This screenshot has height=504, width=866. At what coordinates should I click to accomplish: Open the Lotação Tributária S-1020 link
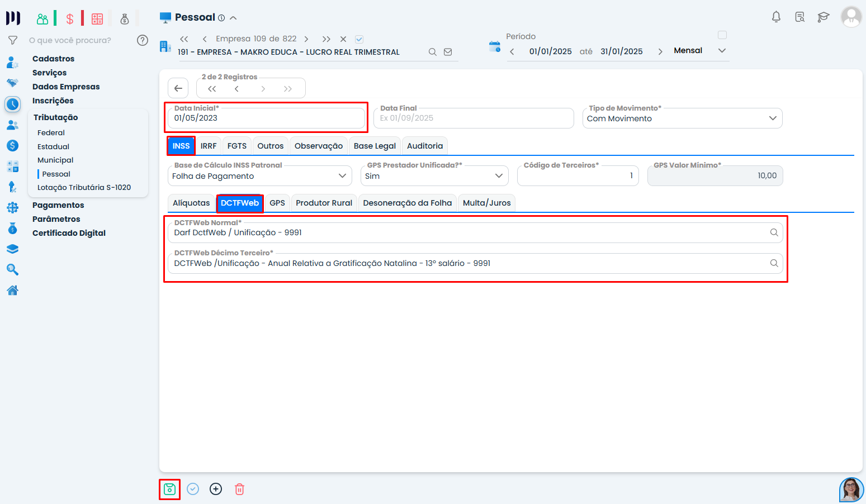pyautogui.click(x=84, y=188)
